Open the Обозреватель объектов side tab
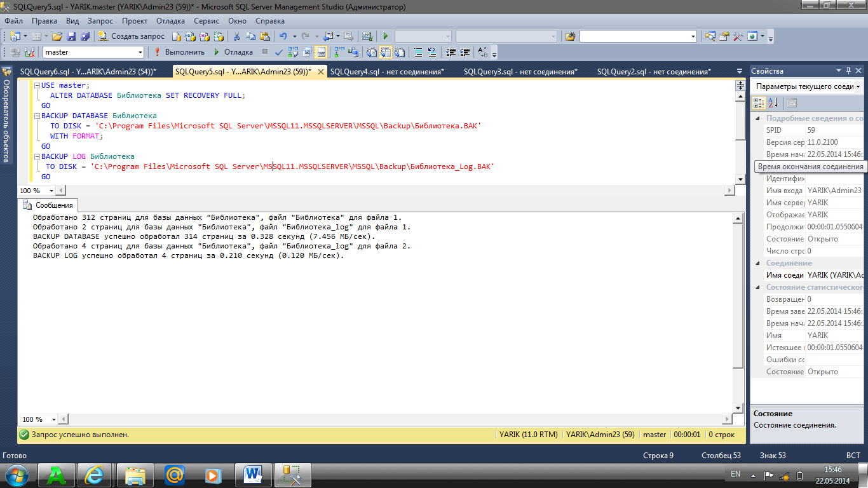 pyautogui.click(x=6, y=114)
